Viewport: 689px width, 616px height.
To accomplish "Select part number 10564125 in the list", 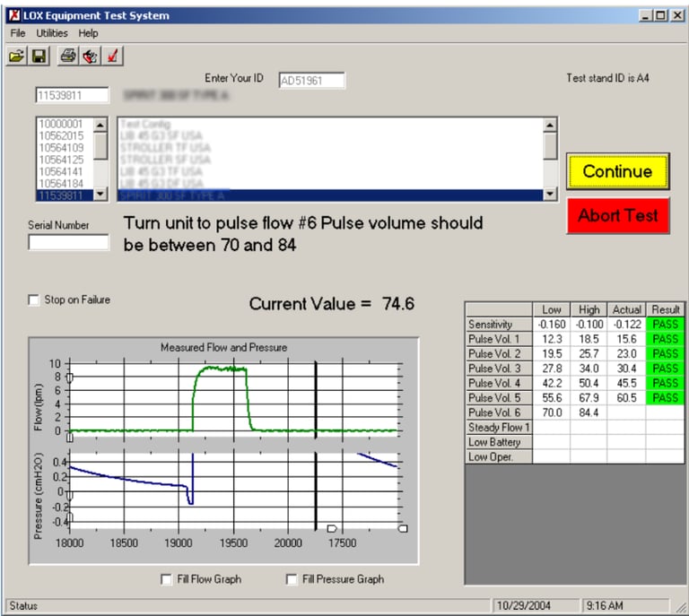I will click(61, 159).
